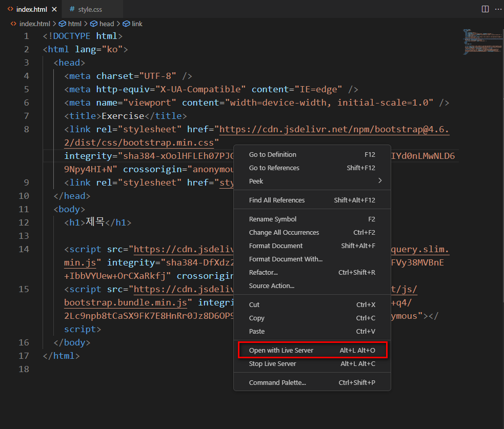Viewport: 504px width, 429px height.
Task: Click the CSS hash icon on style.css tab
Action: click(x=72, y=9)
